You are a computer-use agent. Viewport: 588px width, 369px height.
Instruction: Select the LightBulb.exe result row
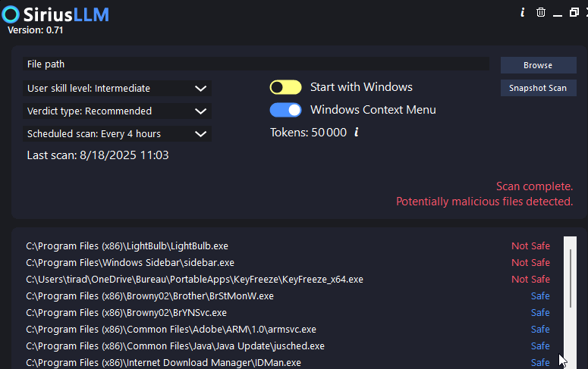pos(288,246)
